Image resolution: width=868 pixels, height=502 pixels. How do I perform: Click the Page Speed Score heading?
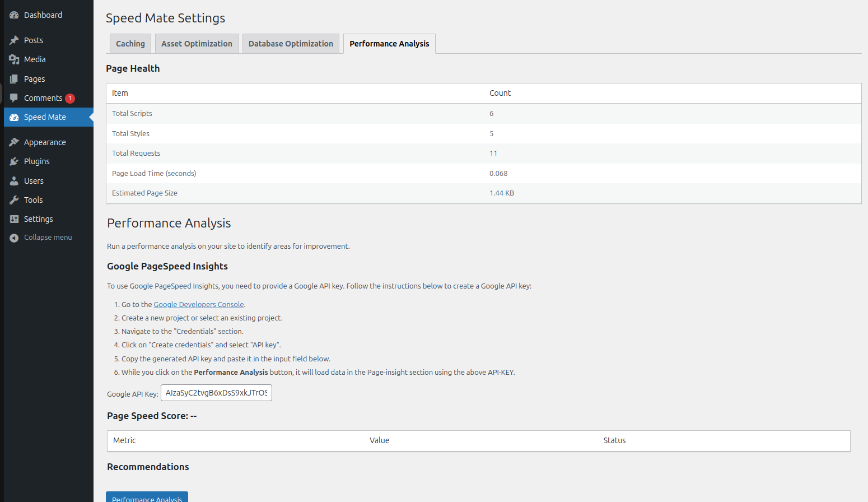[x=152, y=416]
